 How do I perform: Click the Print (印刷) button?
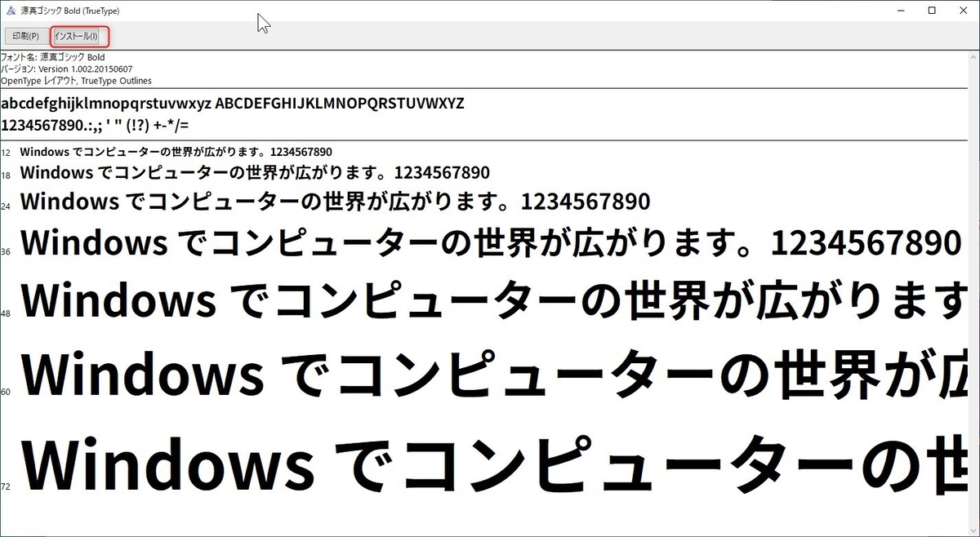25,36
